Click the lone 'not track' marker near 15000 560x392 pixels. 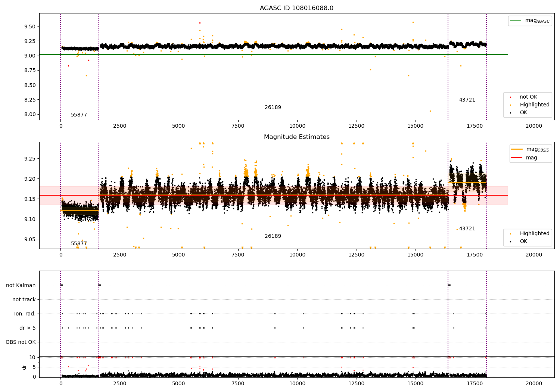414,300
